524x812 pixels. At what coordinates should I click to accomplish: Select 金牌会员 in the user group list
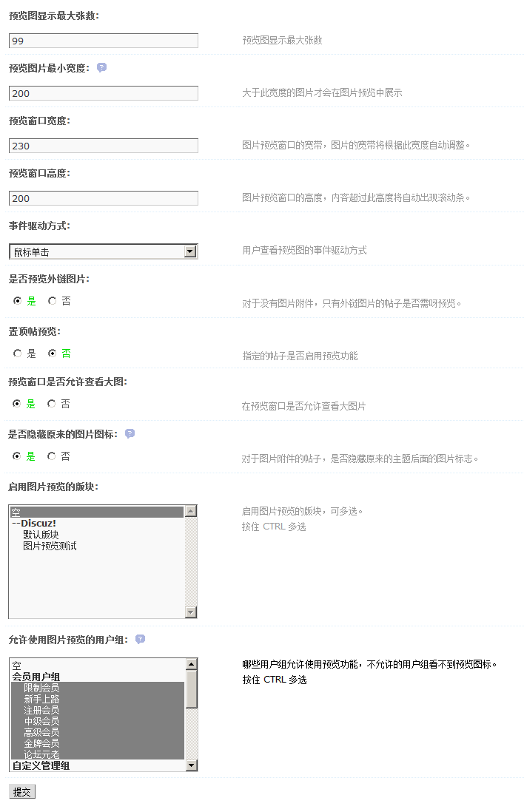point(97,743)
